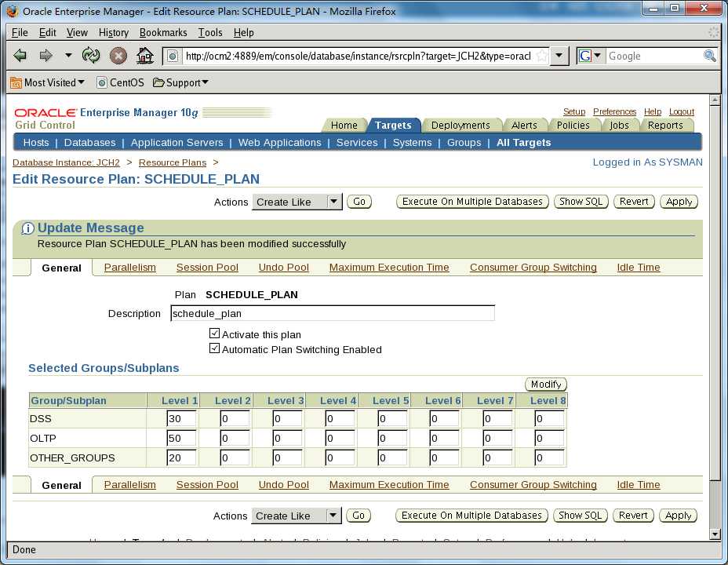728x565 pixels.
Task: Open the View menu
Action: pos(77,32)
